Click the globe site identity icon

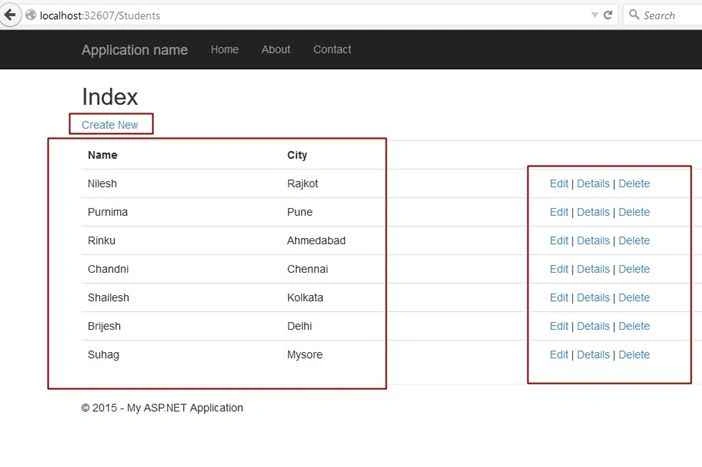(30, 15)
